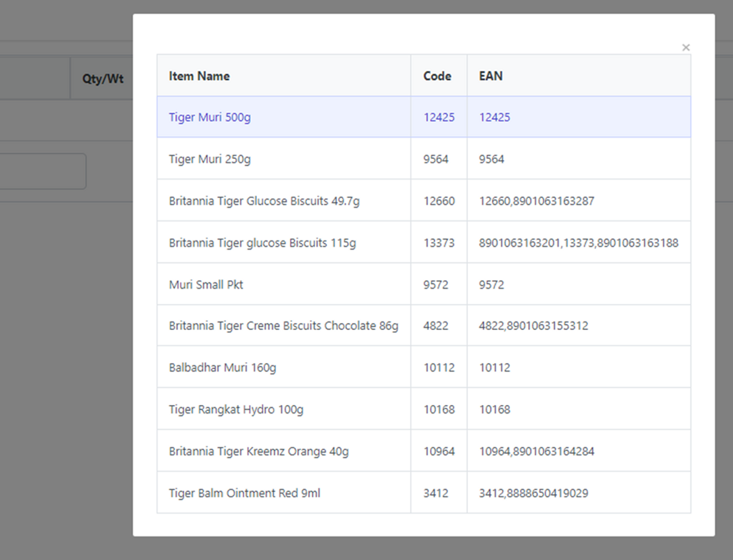Image resolution: width=733 pixels, height=560 pixels.
Task: Click code 9564 in Code column
Action: 436,159
